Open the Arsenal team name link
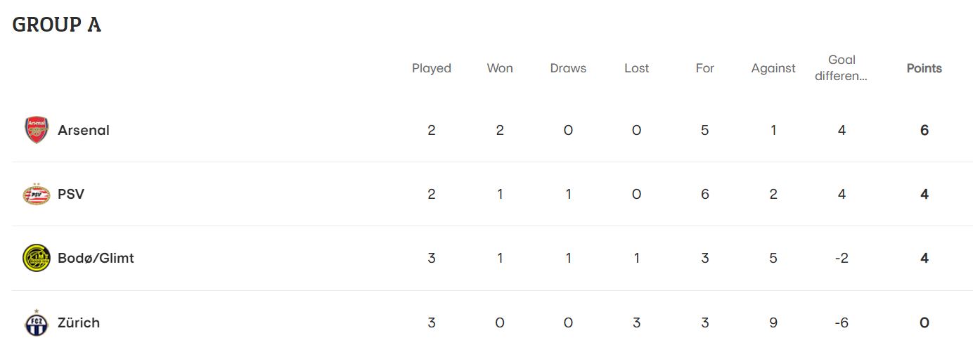The height and width of the screenshot is (352, 980). [84, 130]
